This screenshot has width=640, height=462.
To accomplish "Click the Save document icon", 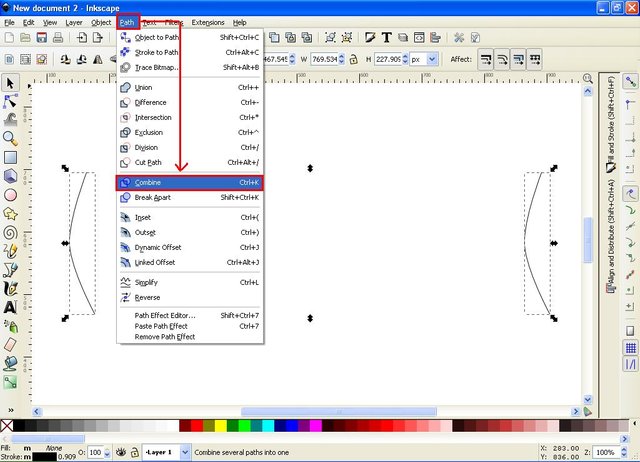I will pyautogui.click(x=42, y=38).
